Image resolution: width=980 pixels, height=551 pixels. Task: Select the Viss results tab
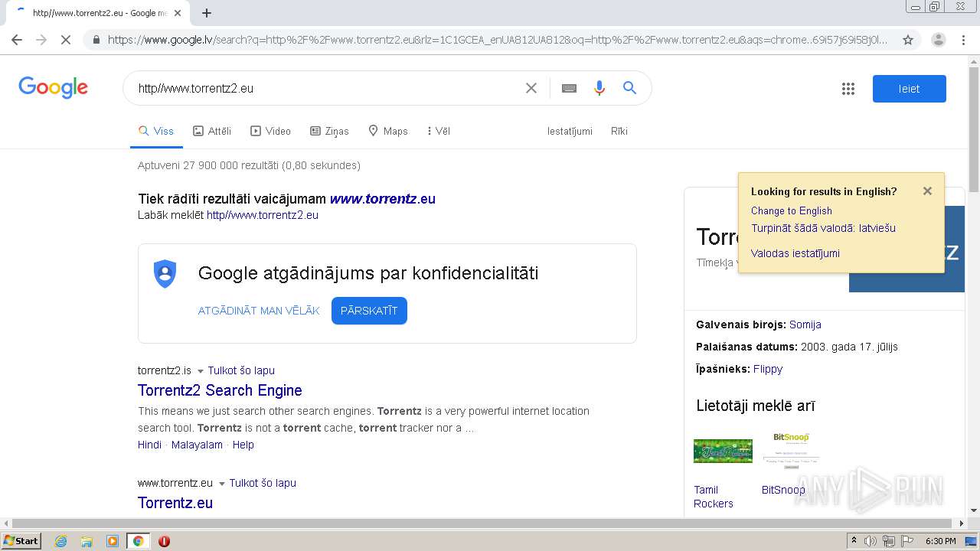(156, 131)
